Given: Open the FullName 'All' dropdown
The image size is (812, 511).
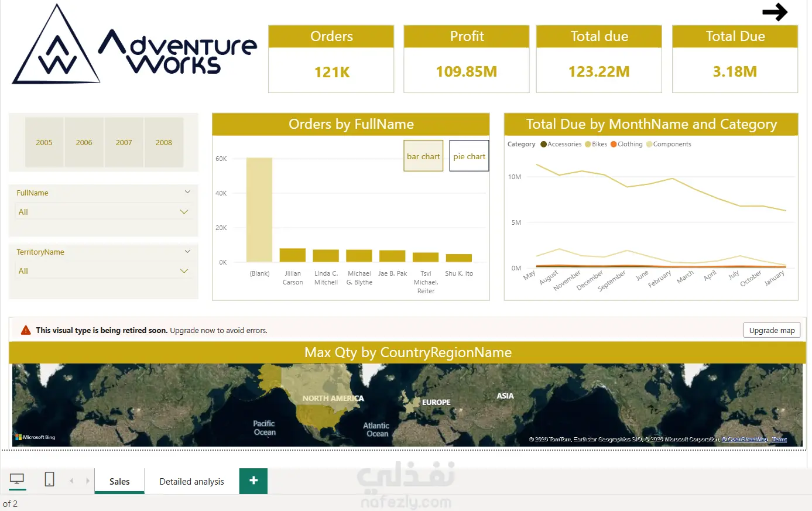Looking at the screenshot, I should (103, 212).
